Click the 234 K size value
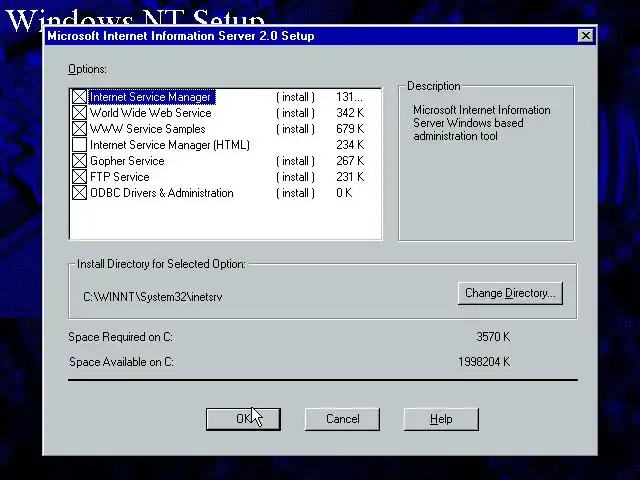640x480 pixels. pos(350,144)
